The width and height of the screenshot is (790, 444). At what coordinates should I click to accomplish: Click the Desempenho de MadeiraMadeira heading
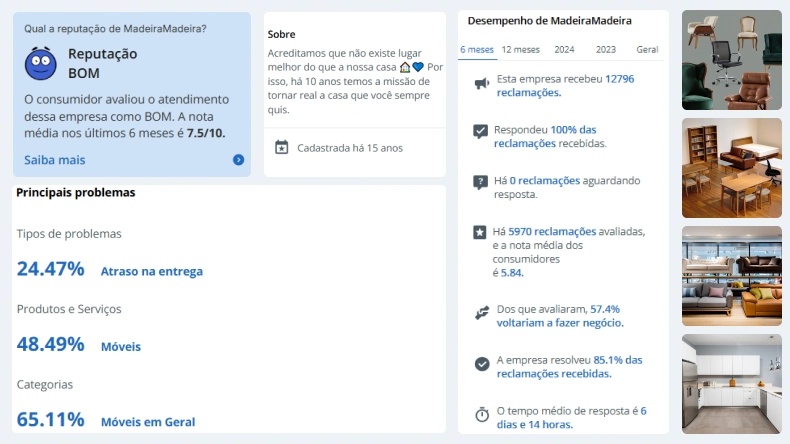[550, 21]
